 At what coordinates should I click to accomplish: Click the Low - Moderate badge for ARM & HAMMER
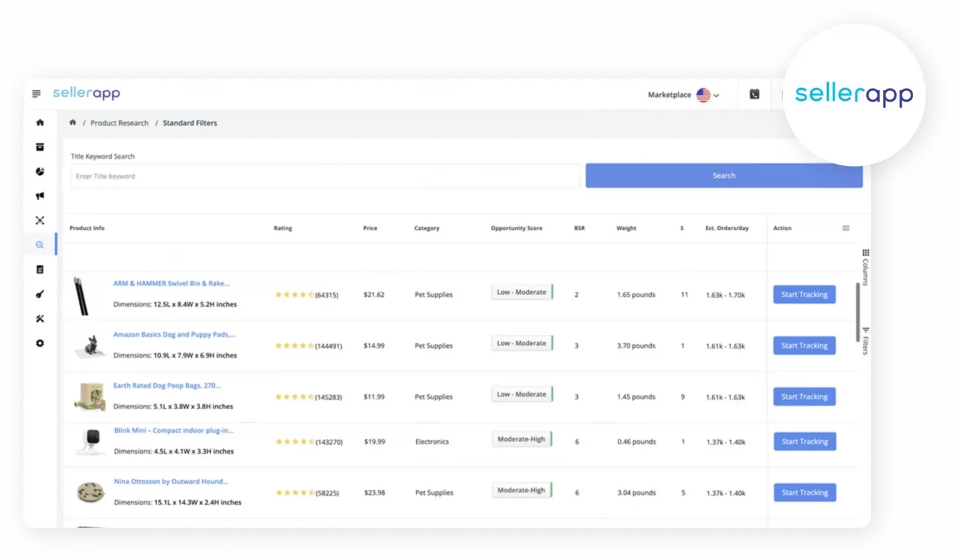521,292
